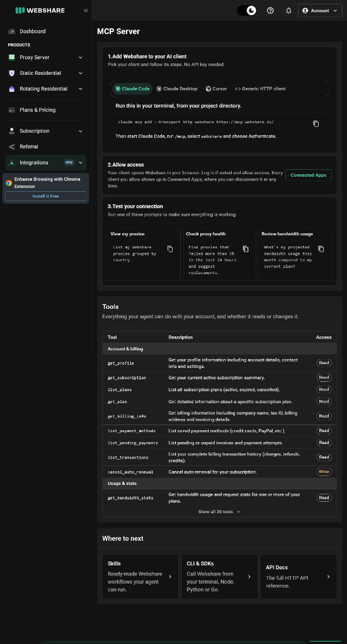Click Install it Free button

click(45, 196)
